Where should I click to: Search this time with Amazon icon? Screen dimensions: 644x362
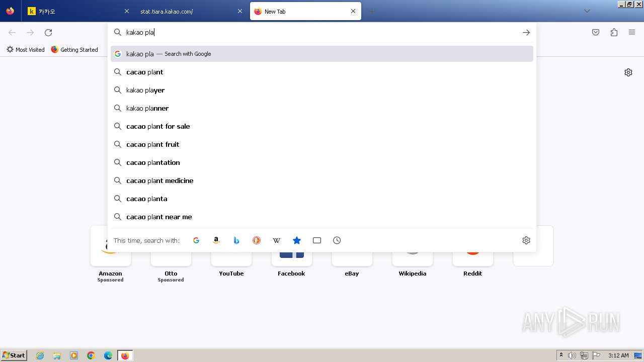tap(216, 240)
